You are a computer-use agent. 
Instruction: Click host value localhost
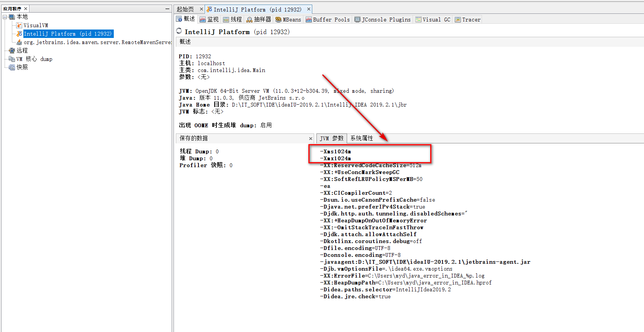click(x=211, y=63)
